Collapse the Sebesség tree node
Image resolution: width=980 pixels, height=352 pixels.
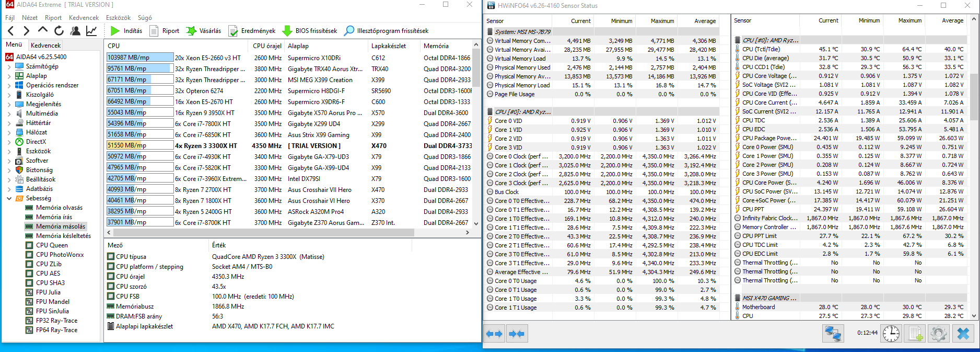click(x=9, y=198)
